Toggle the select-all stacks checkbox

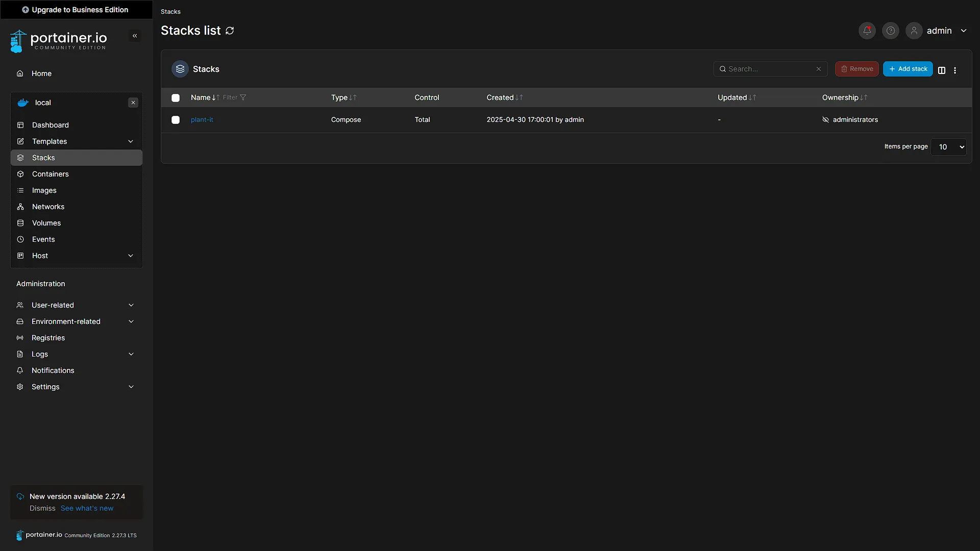176,98
